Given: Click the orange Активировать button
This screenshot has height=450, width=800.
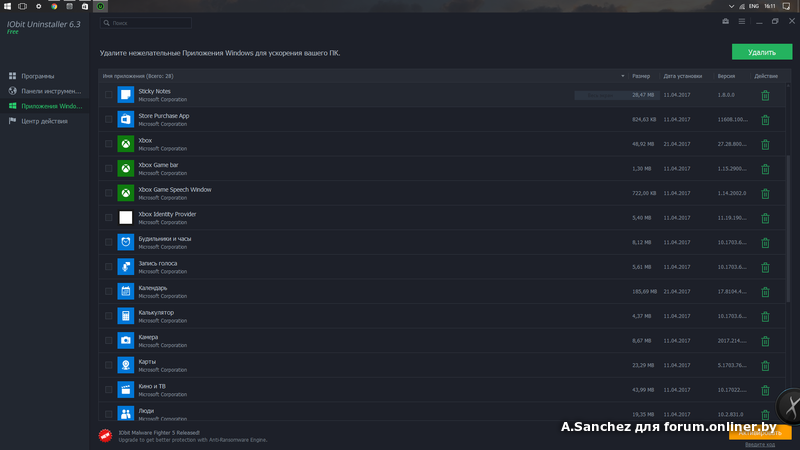Looking at the screenshot, I should click(x=760, y=433).
